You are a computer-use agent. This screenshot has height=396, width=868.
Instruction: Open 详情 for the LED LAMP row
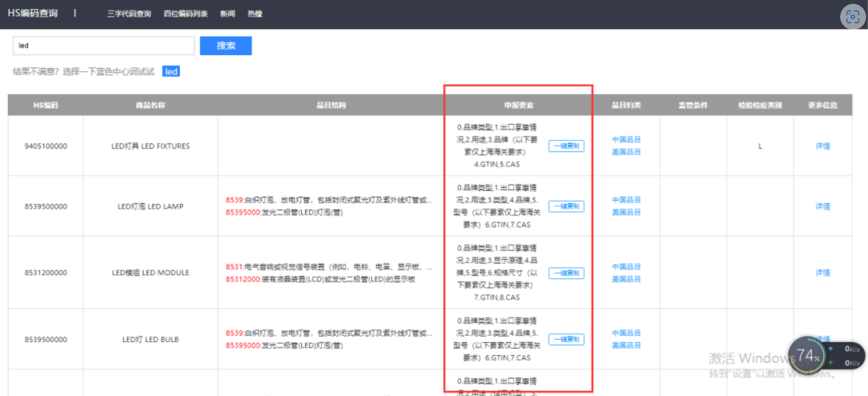(x=823, y=206)
